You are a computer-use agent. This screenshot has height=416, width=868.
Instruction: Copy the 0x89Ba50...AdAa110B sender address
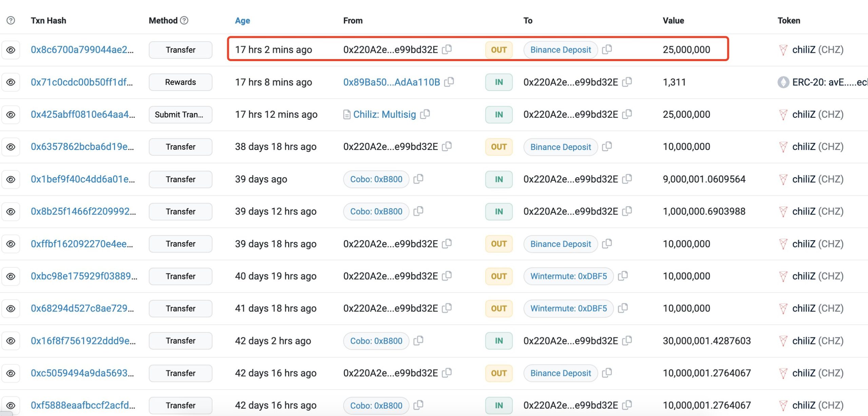click(449, 82)
